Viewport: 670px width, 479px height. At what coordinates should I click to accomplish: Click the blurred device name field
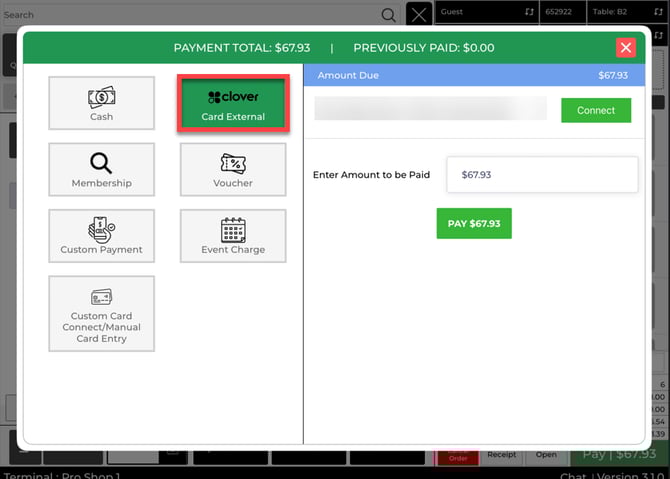click(430, 109)
